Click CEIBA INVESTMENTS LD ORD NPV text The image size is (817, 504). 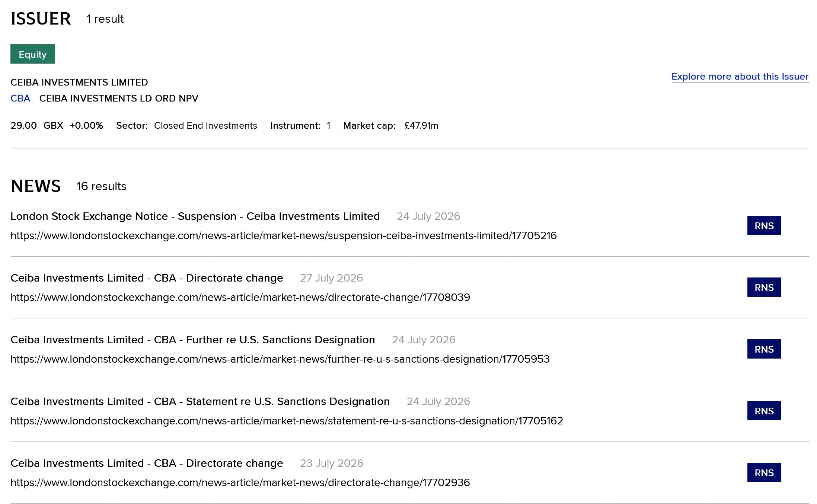pos(119,98)
